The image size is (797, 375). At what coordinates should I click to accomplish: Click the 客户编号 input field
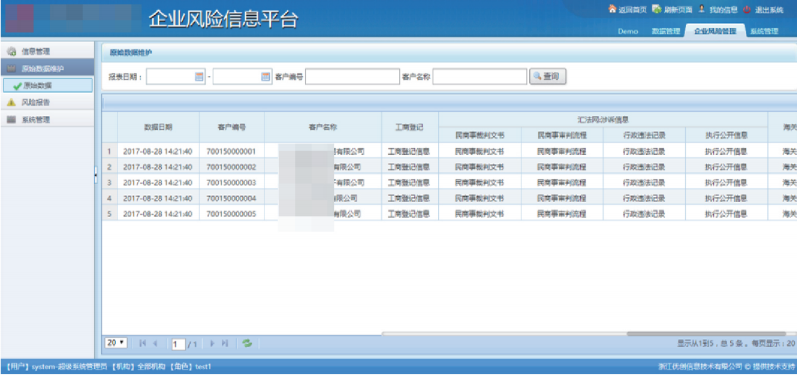352,77
